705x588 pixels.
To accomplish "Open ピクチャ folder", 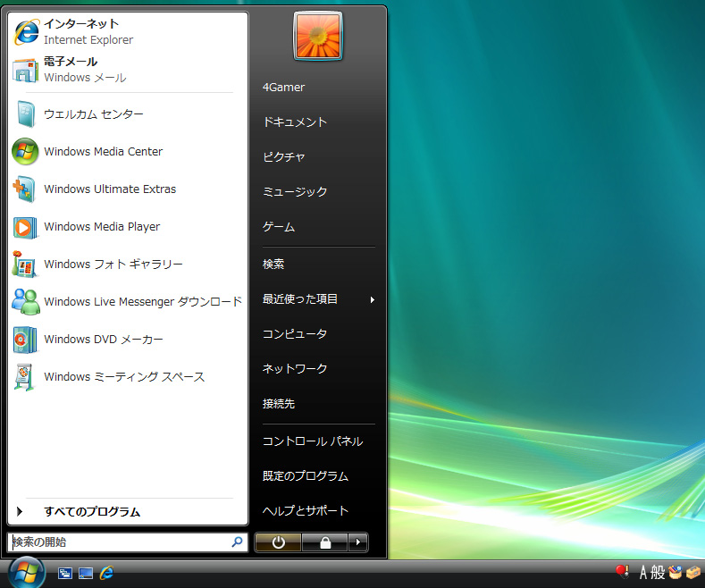I will point(284,157).
